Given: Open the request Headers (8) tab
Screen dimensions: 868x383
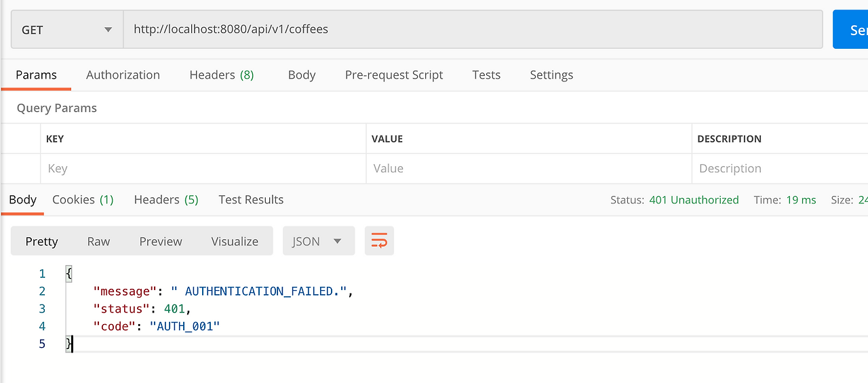Looking at the screenshot, I should click(222, 75).
